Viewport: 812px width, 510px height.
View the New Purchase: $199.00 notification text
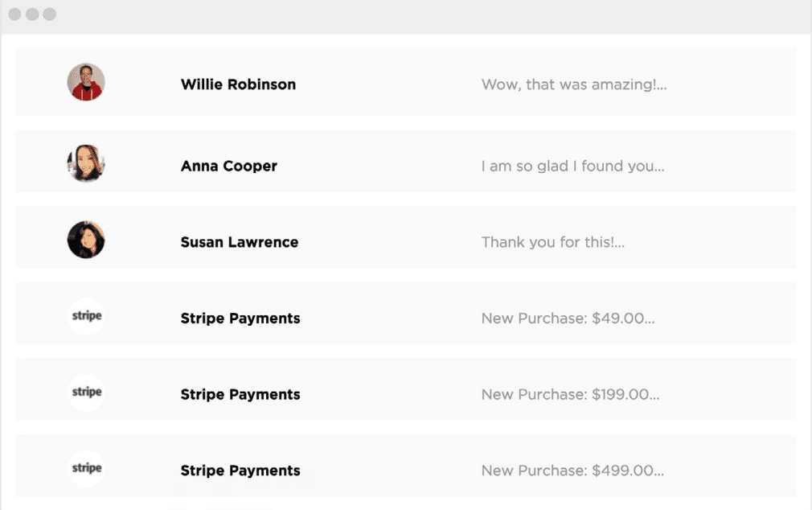[570, 395]
